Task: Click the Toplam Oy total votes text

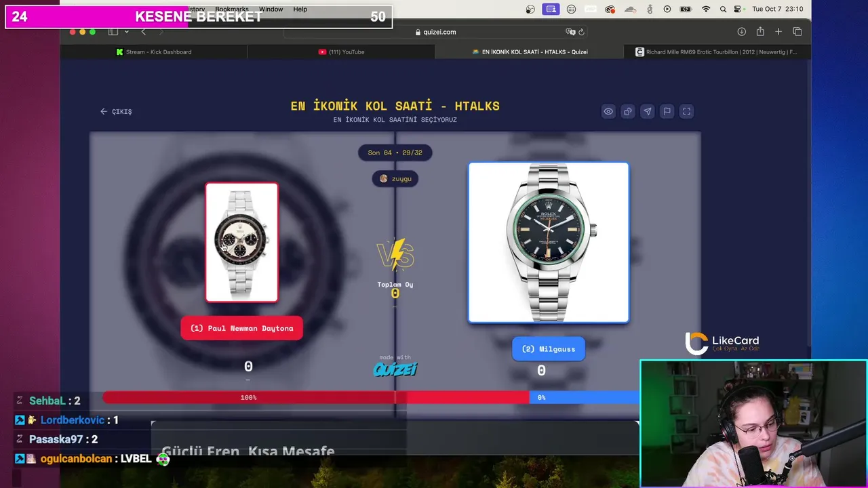Action: (x=395, y=285)
